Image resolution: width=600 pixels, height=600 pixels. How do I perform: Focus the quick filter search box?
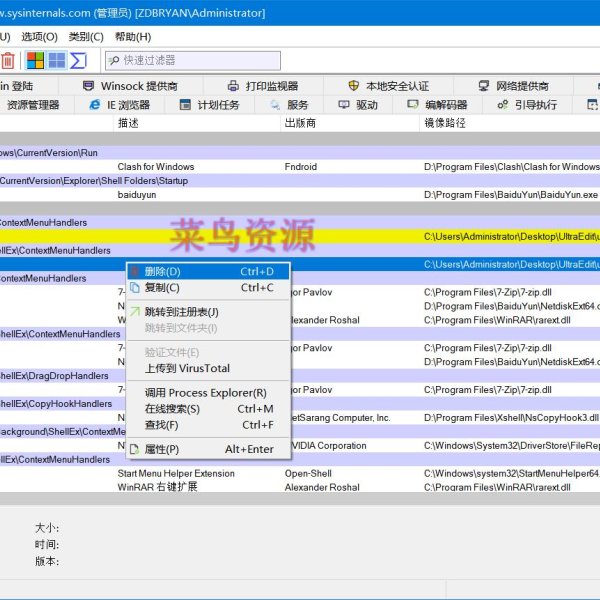(x=193, y=60)
